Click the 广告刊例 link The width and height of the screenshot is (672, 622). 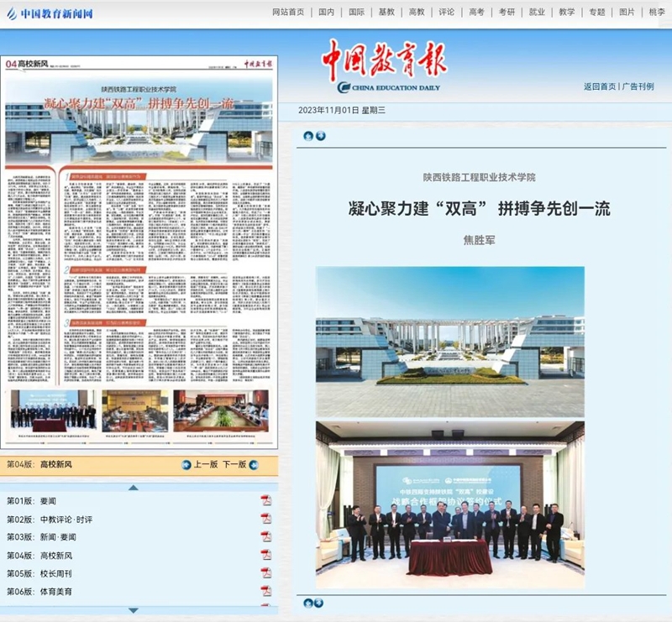point(638,86)
